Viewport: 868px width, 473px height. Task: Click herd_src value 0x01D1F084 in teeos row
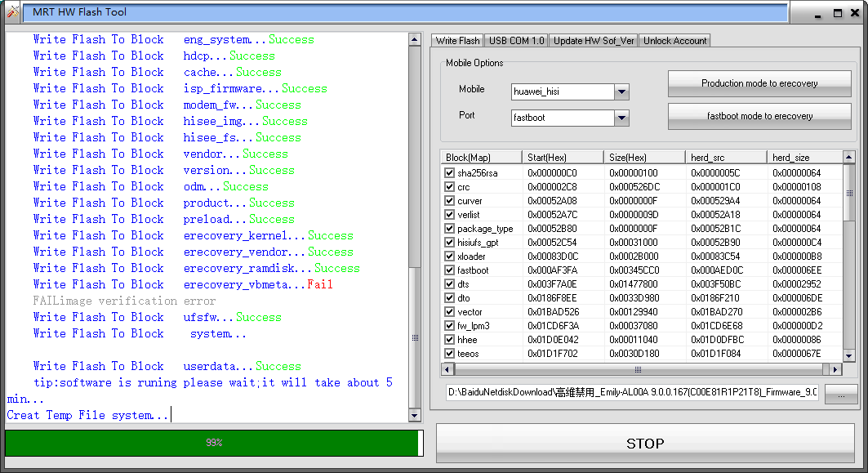click(716, 354)
